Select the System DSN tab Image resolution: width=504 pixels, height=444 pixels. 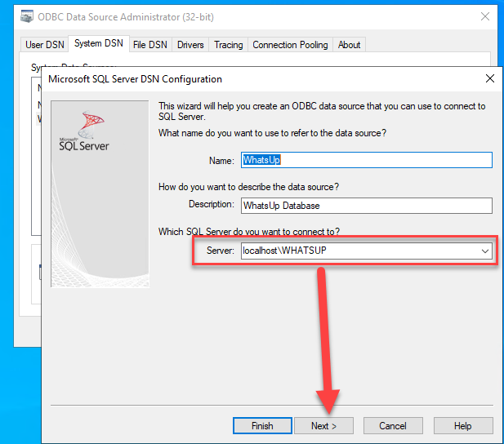[x=99, y=43]
